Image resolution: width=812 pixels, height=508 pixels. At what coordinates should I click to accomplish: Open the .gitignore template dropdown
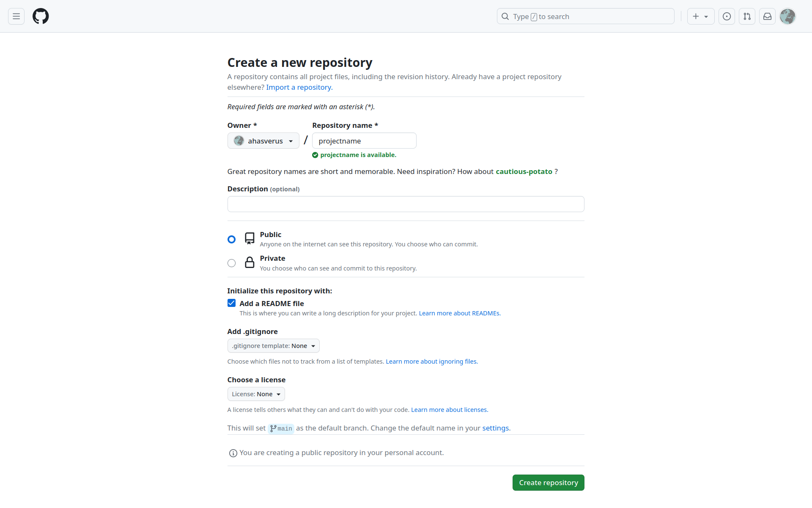[273, 346]
